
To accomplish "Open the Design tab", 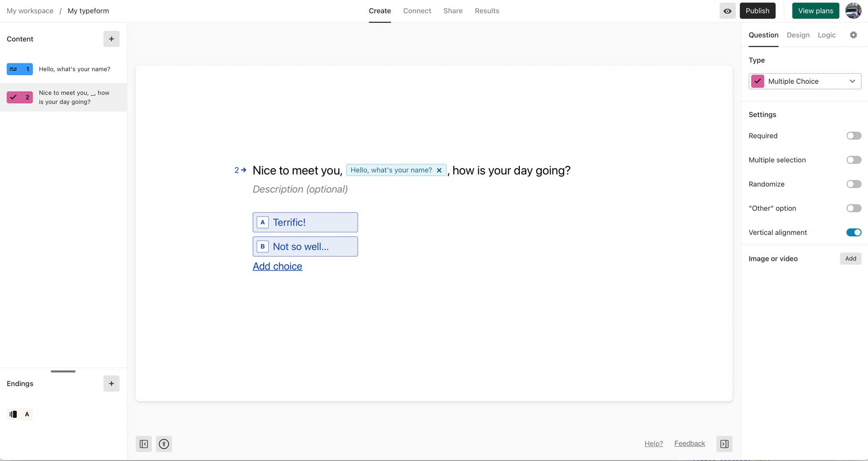I will (798, 35).
